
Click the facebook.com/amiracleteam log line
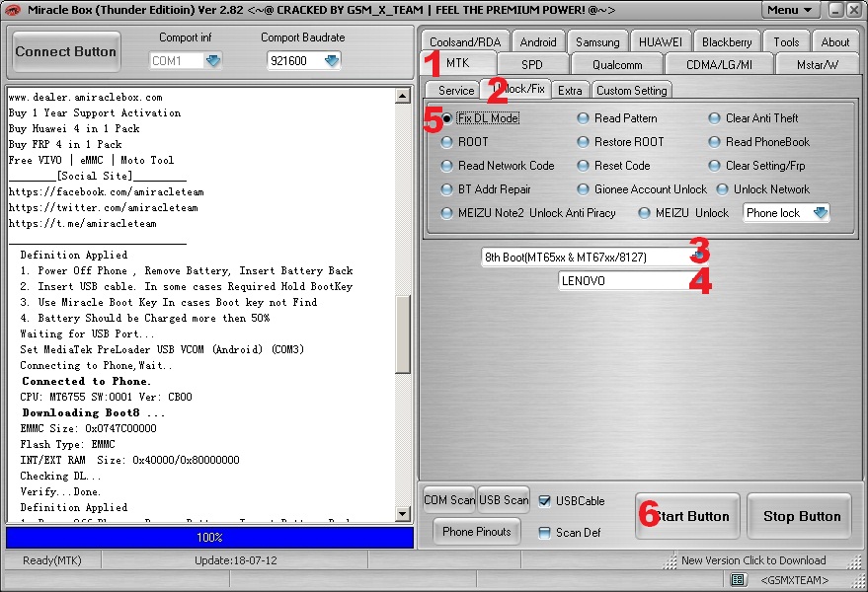coord(107,192)
